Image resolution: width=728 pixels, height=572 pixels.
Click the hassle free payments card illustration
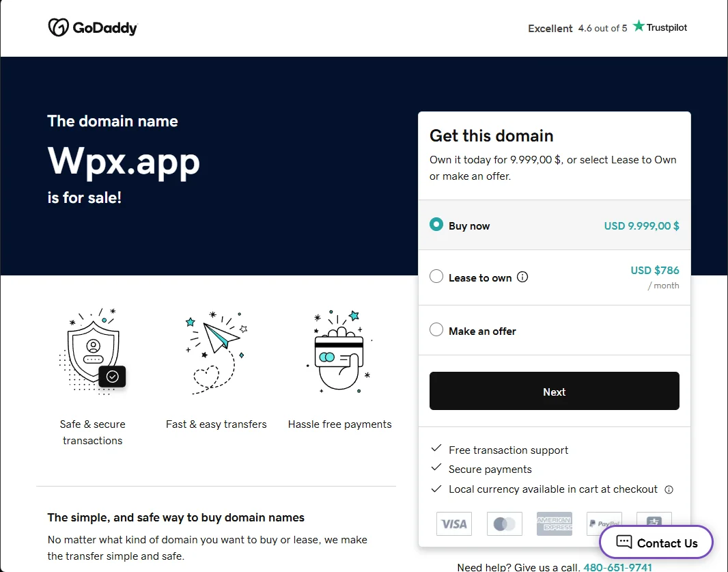pyautogui.click(x=339, y=352)
